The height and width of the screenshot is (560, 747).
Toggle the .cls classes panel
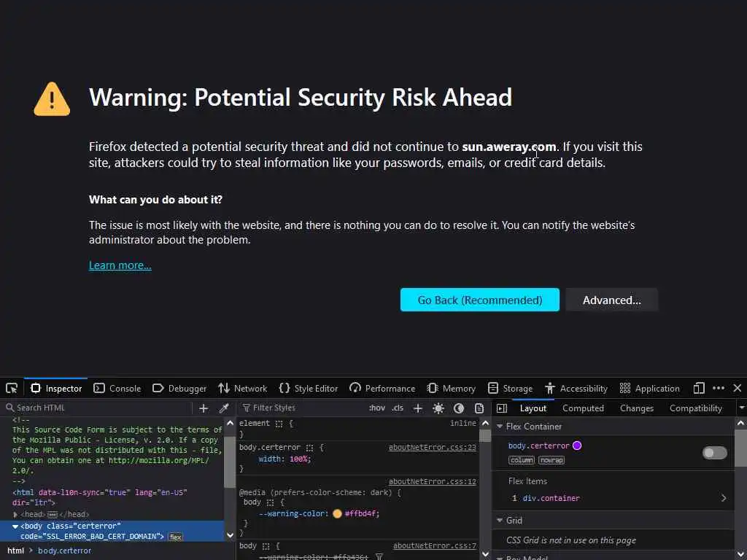(398, 408)
